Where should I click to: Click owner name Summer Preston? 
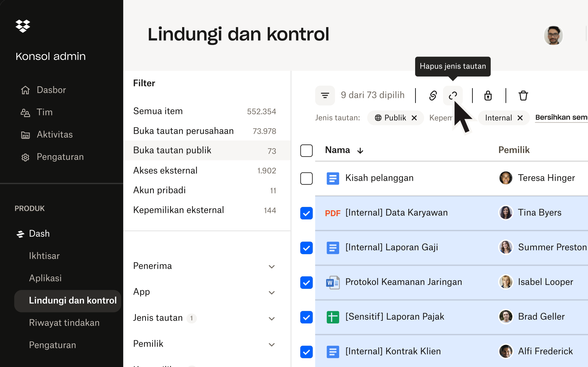point(552,247)
